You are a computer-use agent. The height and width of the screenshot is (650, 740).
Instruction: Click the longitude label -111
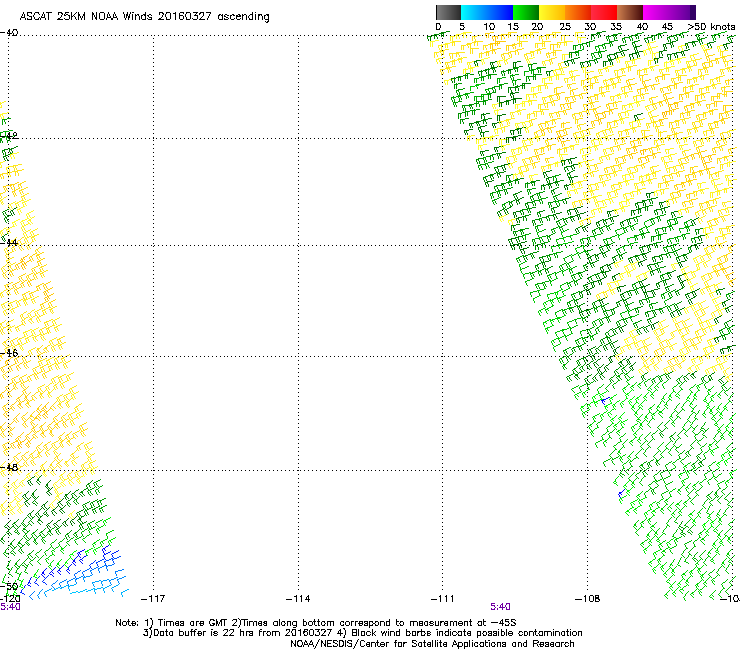[x=443, y=599]
